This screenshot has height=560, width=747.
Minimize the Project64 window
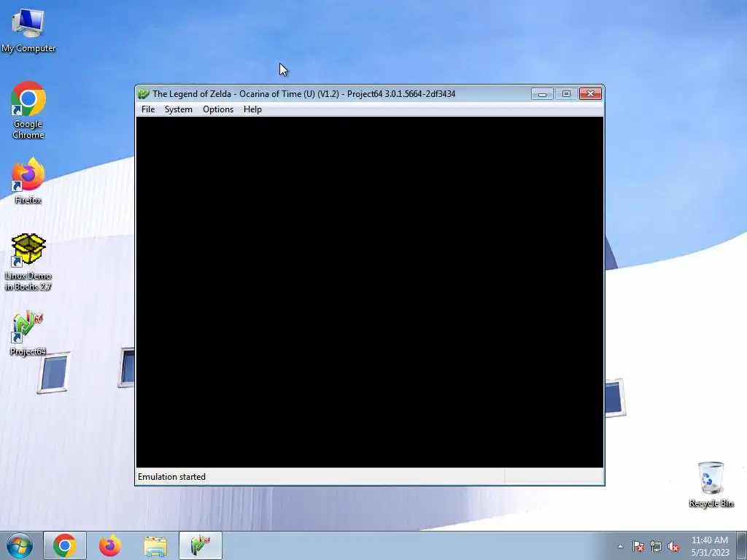coord(542,94)
